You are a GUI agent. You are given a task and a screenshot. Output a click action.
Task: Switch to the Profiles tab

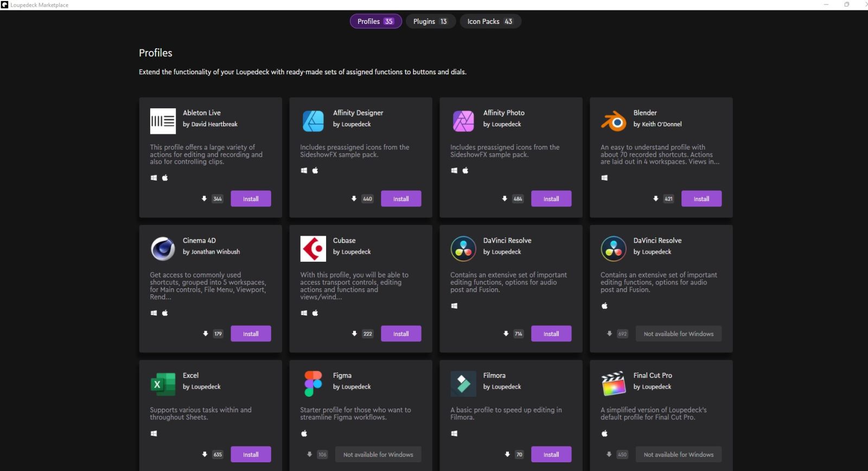tap(375, 21)
